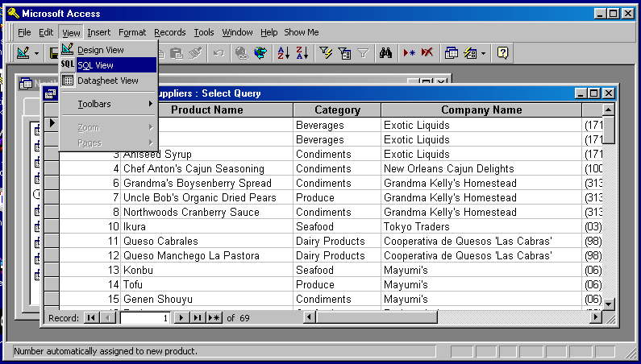Viewport: 641px width, 364px height.
Task: Expand the Toolbars submenu
Action: tap(108, 104)
